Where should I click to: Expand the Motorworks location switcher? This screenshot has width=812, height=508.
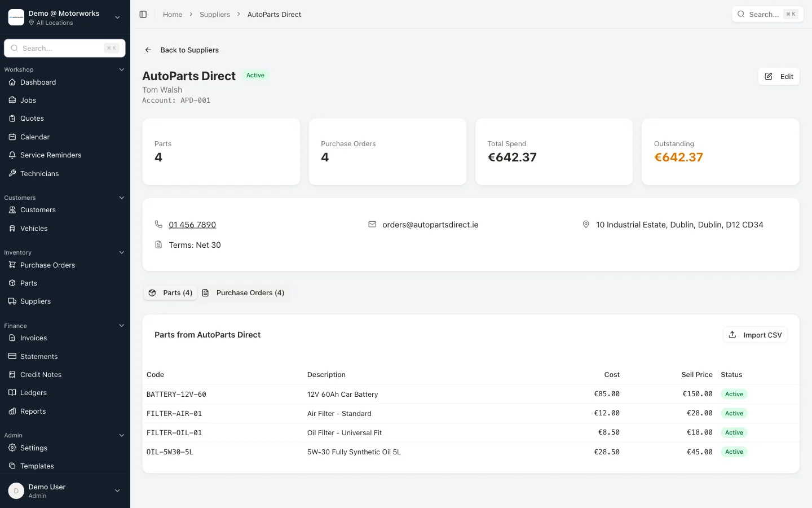[x=117, y=17]
